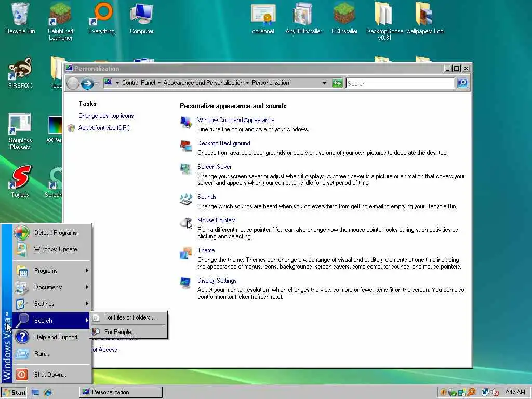Click the Personalization breadcrumb segment
Image resolution: width=532 pixels, height=399 pixels.
pyautogui.click(x=270, y=83)
